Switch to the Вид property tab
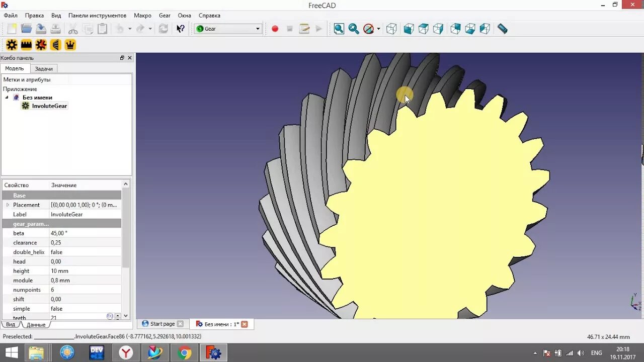The width and height of the screenshot is (644, 362). [10, 324]
